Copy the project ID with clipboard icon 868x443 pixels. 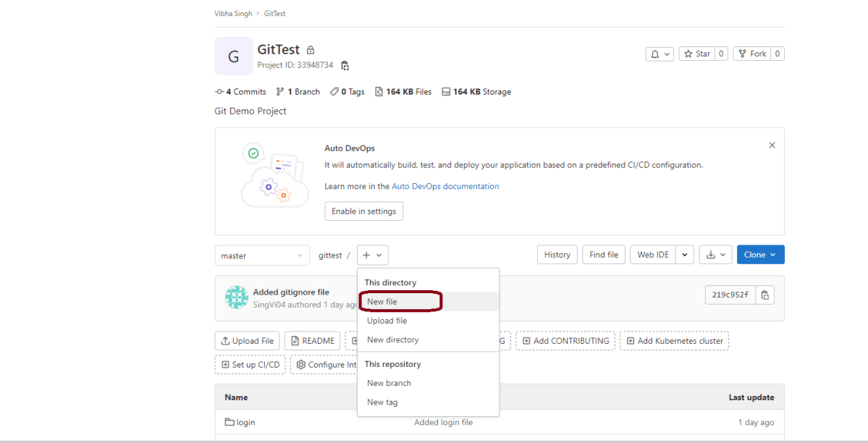[x=345, y=66]
